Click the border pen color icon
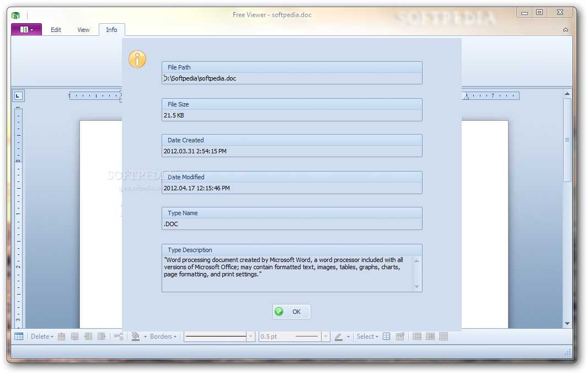 coord(339,336)
